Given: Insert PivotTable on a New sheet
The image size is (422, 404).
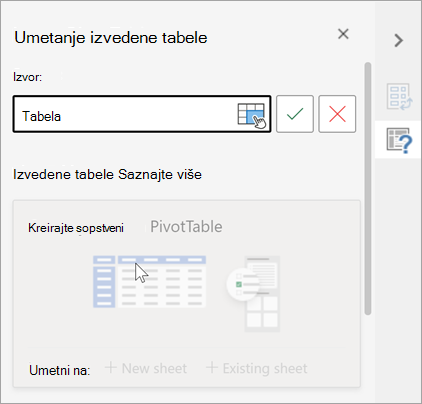Looking at the screenshot, I should (146, 368).
